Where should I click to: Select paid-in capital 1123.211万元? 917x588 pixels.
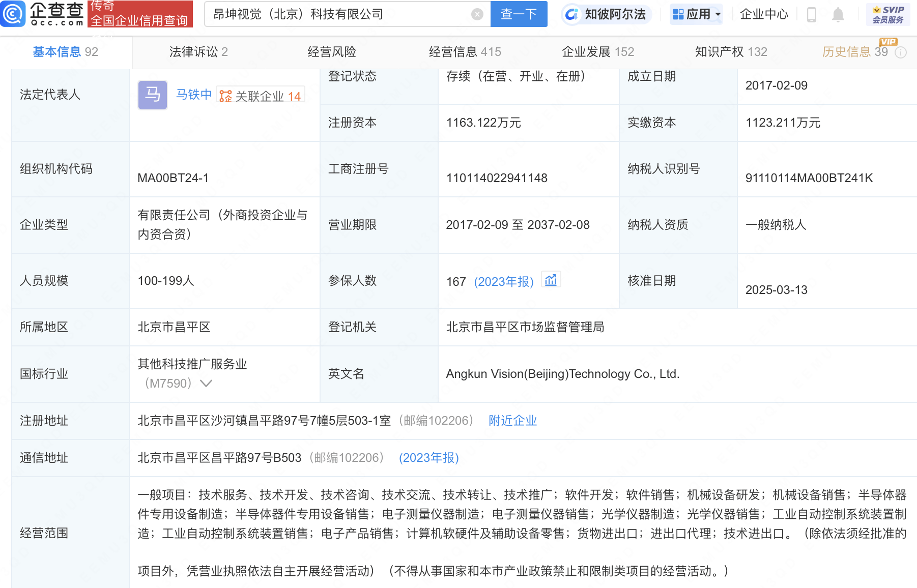[x=783, y=123]
